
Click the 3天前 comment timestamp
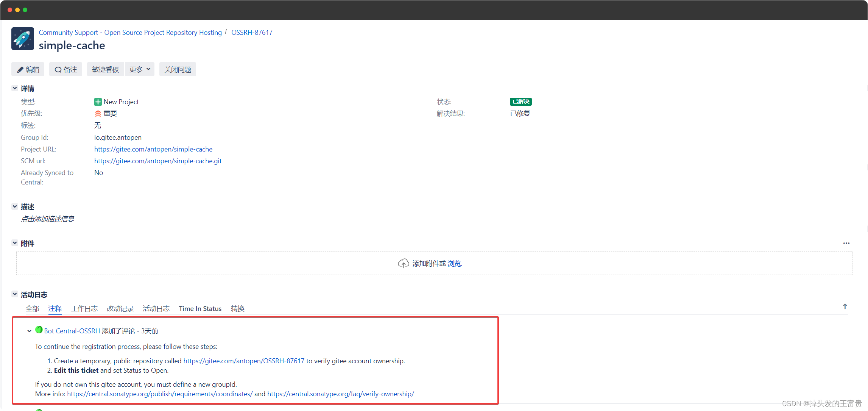tap(150, 331)
